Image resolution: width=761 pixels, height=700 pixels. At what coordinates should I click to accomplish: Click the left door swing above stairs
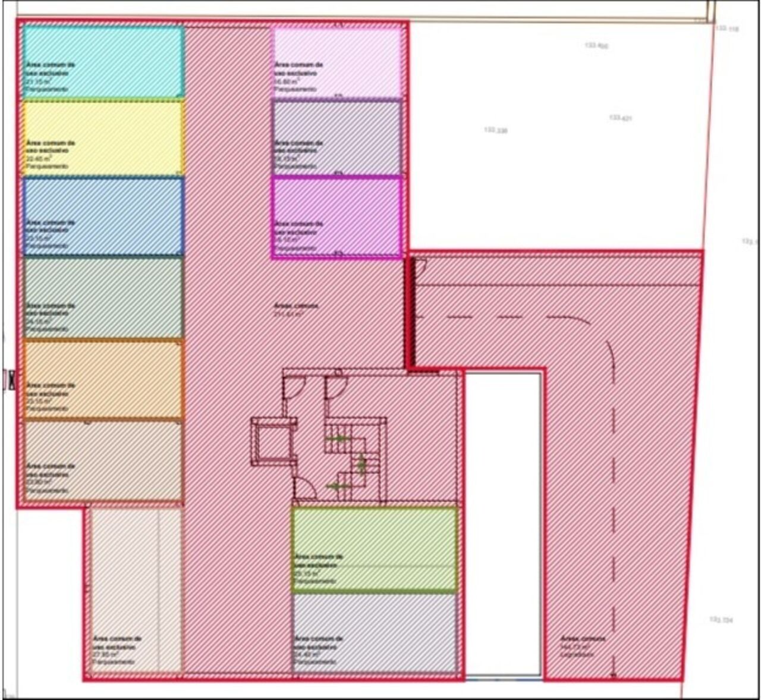point(293,388)
